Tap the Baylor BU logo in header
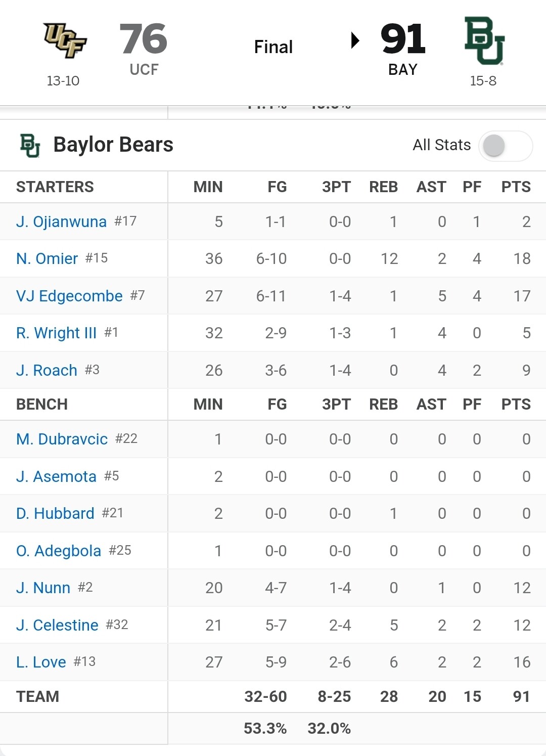The image size is (546, 756). 484,41
